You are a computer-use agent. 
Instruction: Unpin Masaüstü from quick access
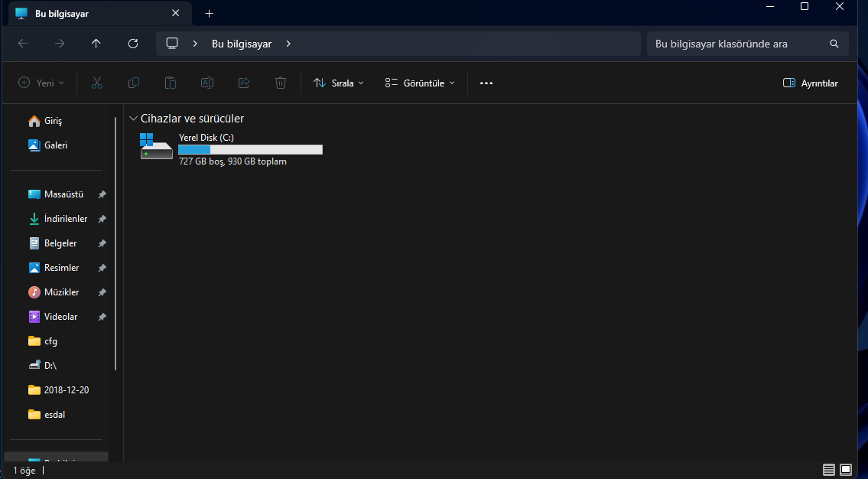point(102,194)
